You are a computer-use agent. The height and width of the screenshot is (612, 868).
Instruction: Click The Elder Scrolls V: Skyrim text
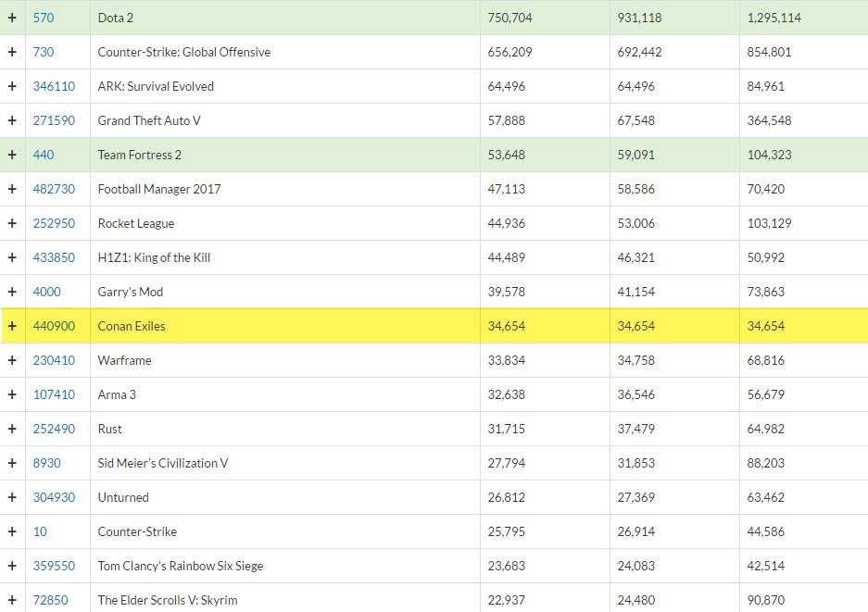coord(167,600)
